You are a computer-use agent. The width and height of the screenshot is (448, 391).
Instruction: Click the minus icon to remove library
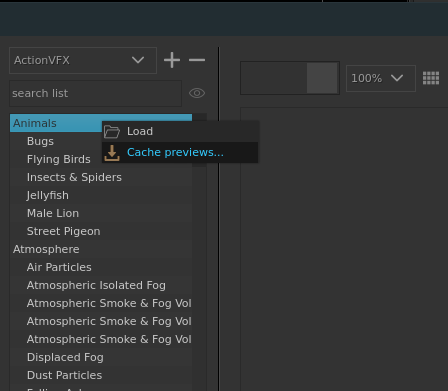coord(197,60)
